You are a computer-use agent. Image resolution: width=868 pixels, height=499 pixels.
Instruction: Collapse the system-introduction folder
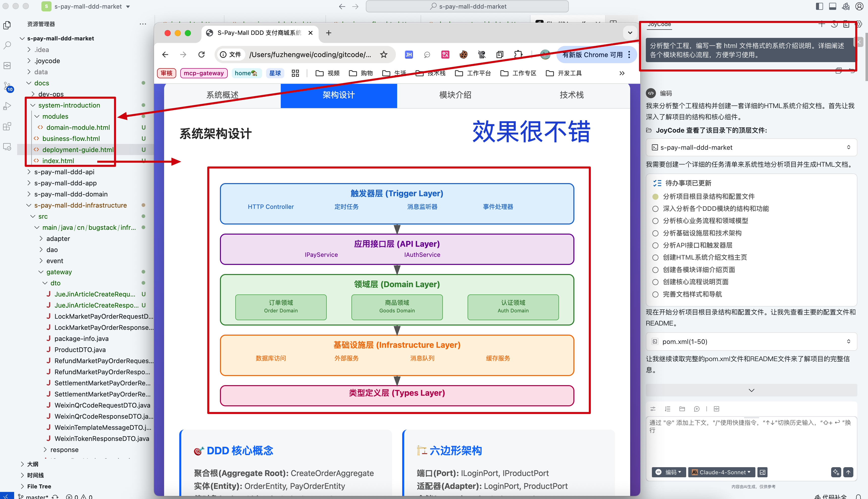(x=69, y=105)
